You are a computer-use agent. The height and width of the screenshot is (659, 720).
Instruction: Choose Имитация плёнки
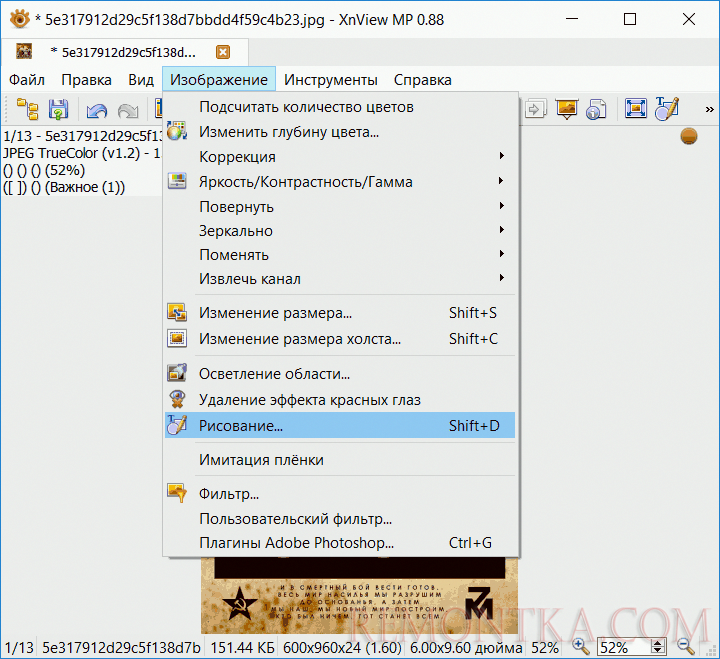[340, 460]
